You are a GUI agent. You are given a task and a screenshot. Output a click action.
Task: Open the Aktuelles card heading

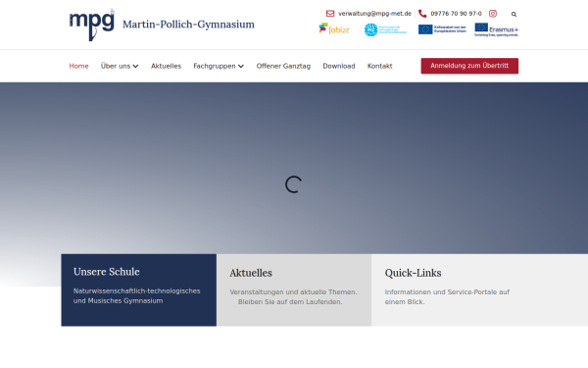(251, 273)
